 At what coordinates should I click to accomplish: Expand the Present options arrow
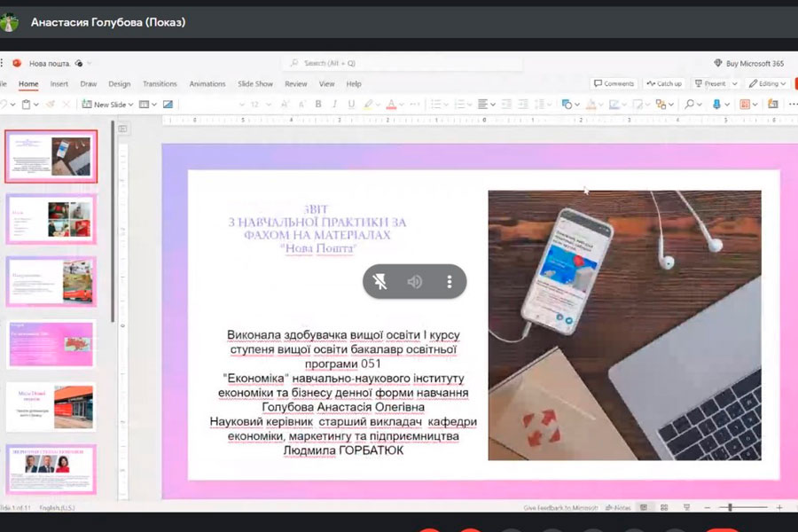click(734, 83)
